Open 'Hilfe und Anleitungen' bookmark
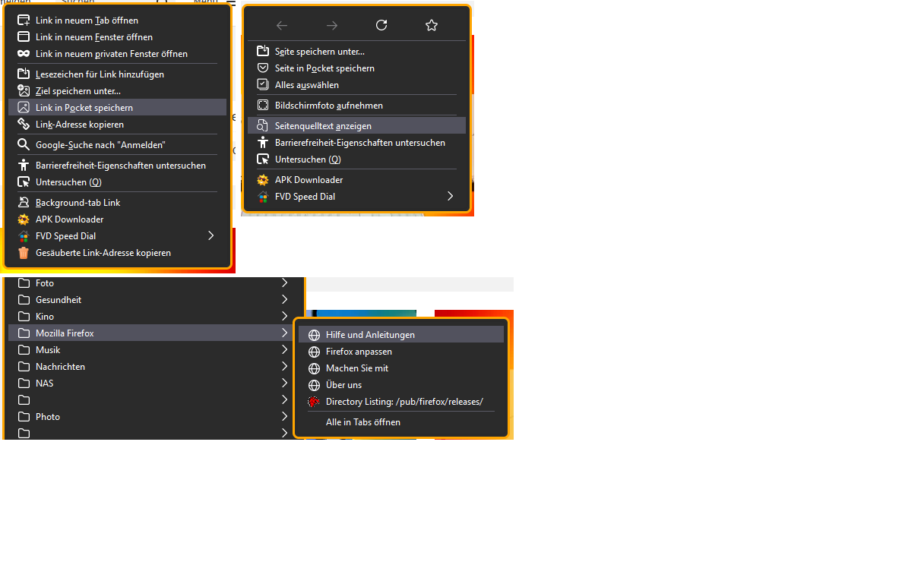The height and width of the screenshot is (584, 924). (401, 334)
